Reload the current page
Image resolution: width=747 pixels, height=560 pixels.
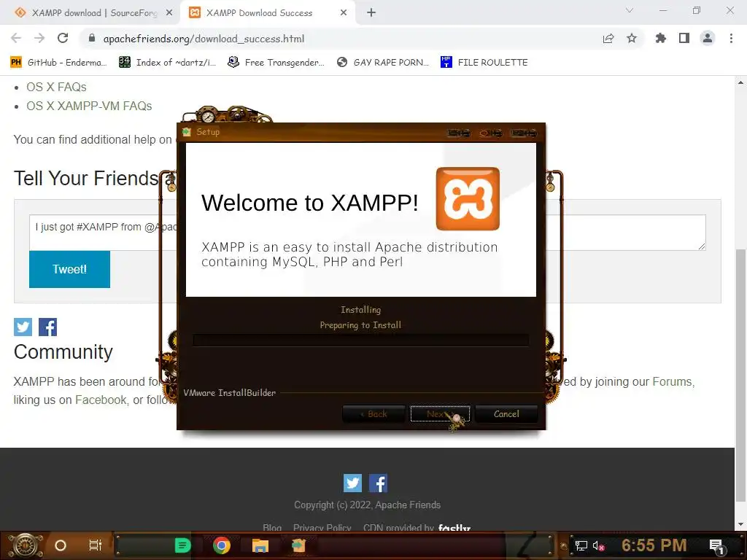[x=63, y=38]
